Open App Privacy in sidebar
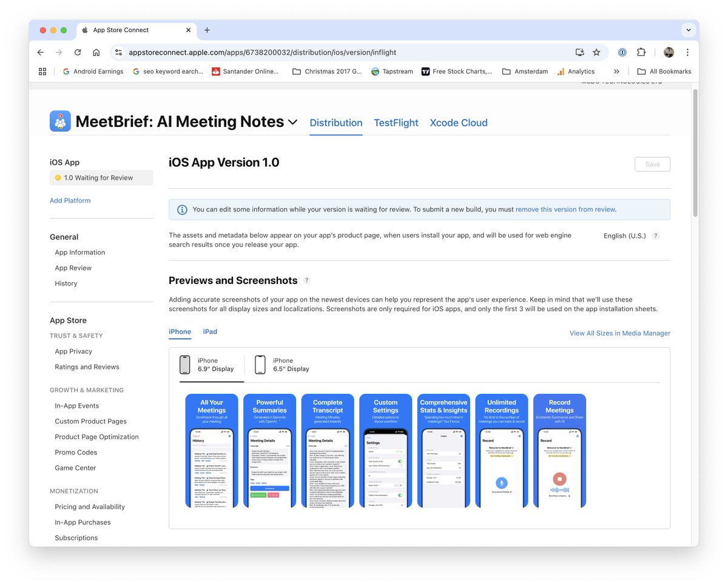Image resolution: width=728 pixels, height=585 pixels. (73, 351)
